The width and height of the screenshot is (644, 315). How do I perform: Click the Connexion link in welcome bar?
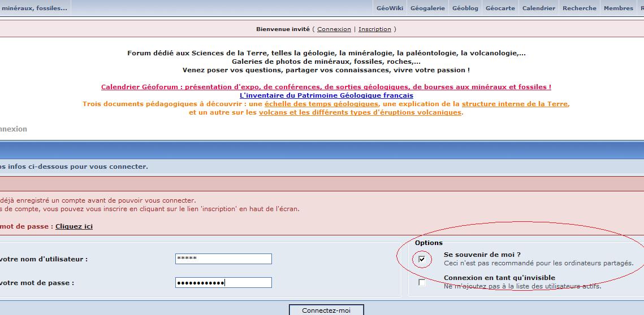pyautogui.click(x=334, y=29)
